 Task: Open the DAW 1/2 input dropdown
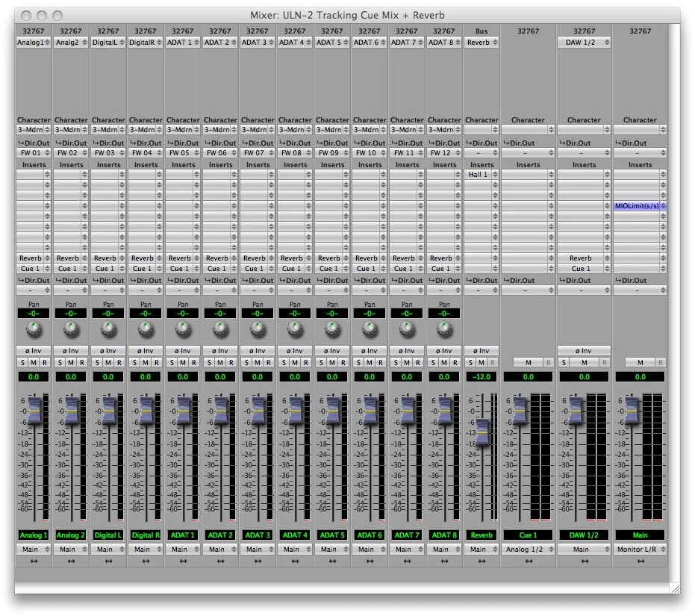[584, 43]
